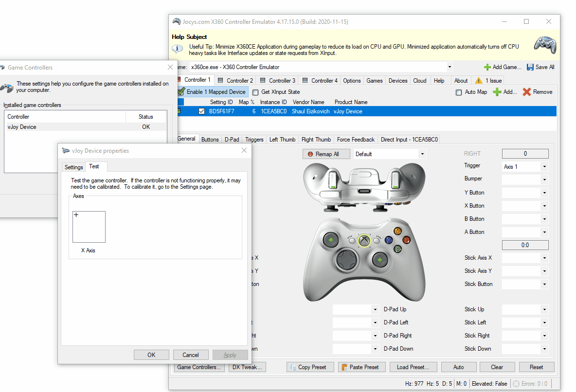Open the B Button mapping dropdown

point(544,219)
